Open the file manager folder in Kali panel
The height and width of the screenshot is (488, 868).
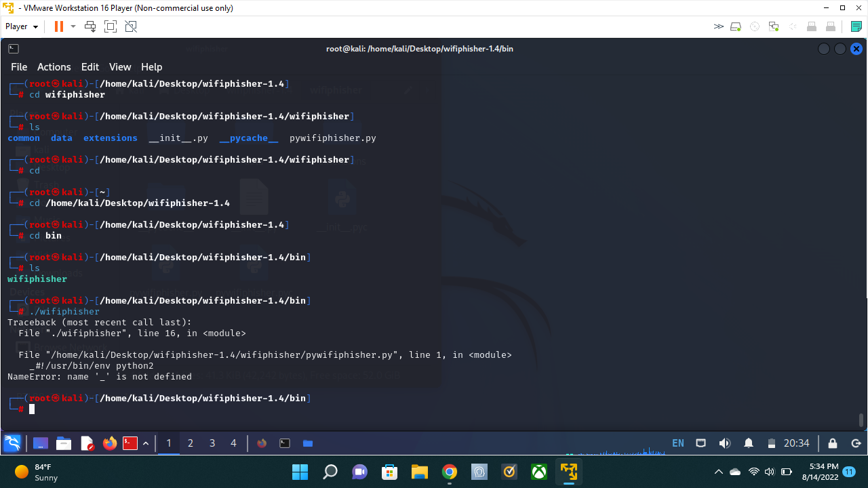pos(63,443)
